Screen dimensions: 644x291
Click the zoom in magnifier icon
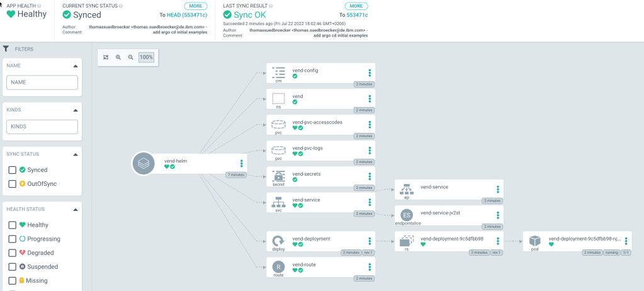(118, 57)
